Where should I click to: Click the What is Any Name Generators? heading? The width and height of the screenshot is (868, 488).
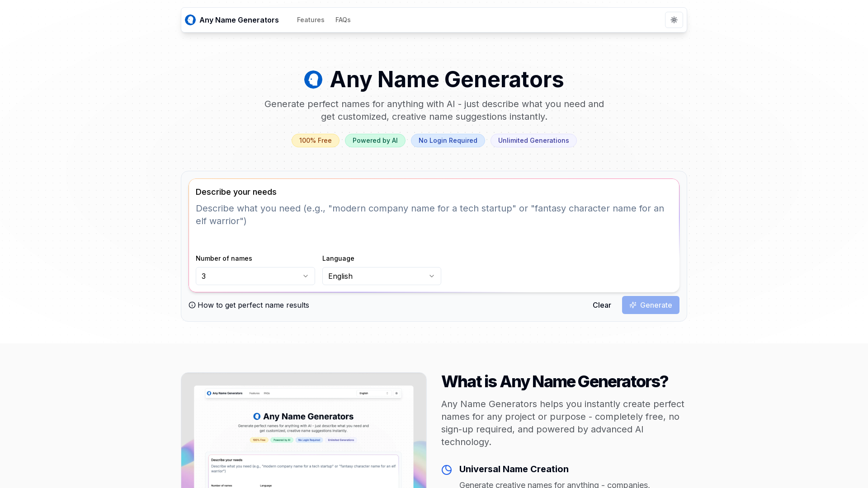click(x=554, y=381)
